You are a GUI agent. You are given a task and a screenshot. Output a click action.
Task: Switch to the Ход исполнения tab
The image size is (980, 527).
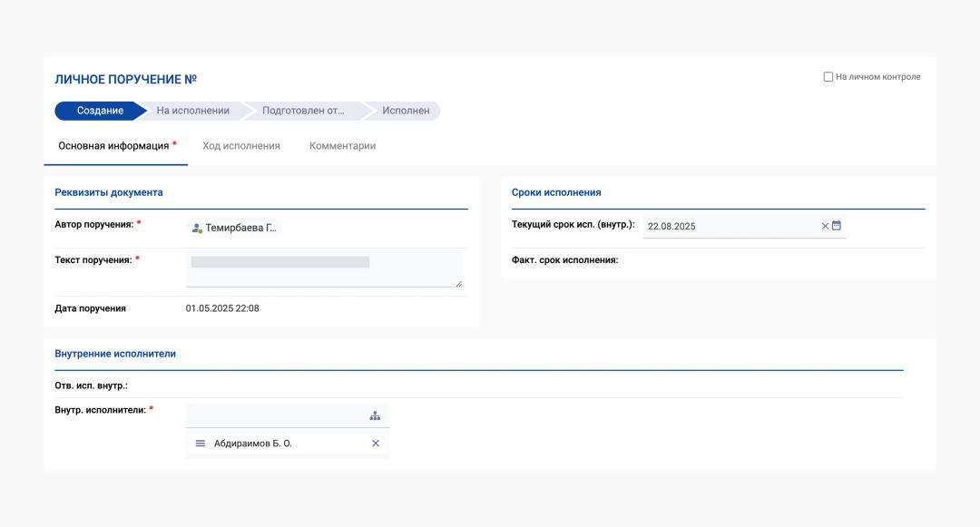coord(240,146)
